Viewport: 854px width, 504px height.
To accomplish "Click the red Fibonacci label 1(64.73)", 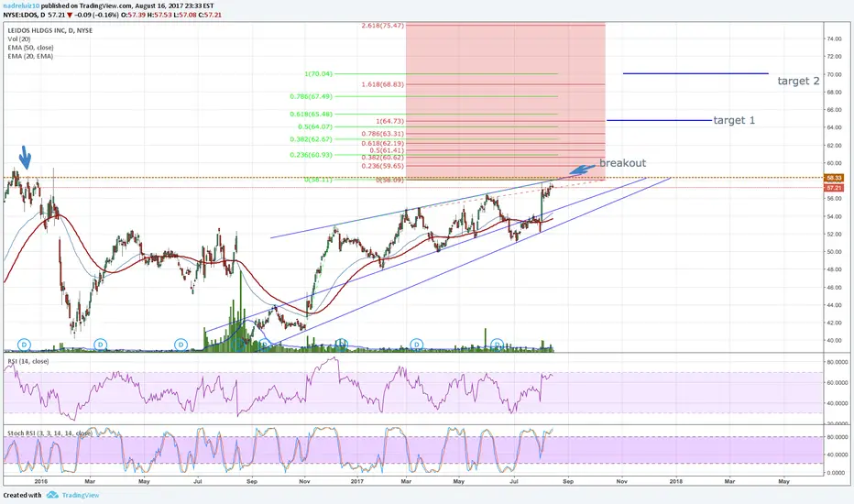I will [x=390, y=121].
